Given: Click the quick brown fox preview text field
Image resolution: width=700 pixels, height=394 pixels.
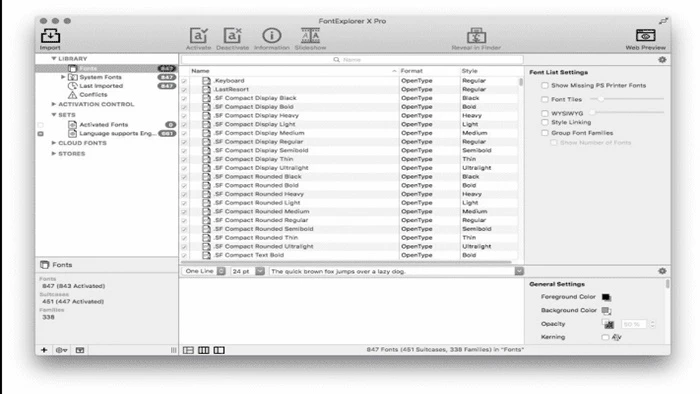Looking at the screenshot, I should pyautogui.click(x=392, y=271).
